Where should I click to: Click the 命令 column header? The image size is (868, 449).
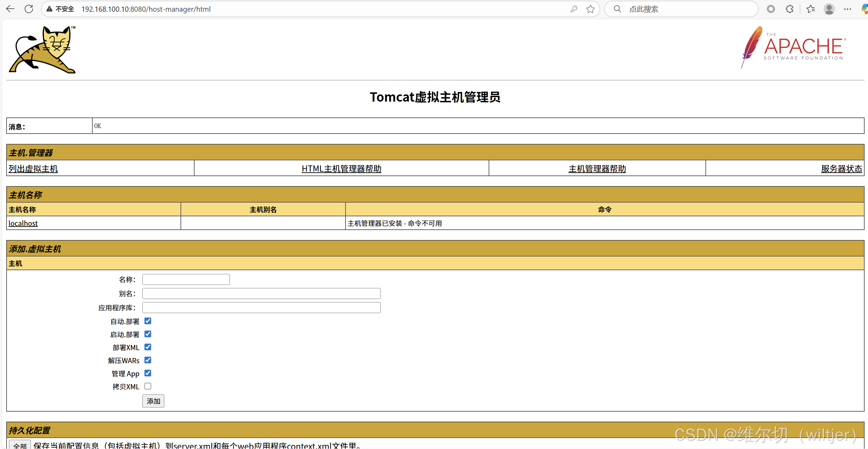[605, 209]
